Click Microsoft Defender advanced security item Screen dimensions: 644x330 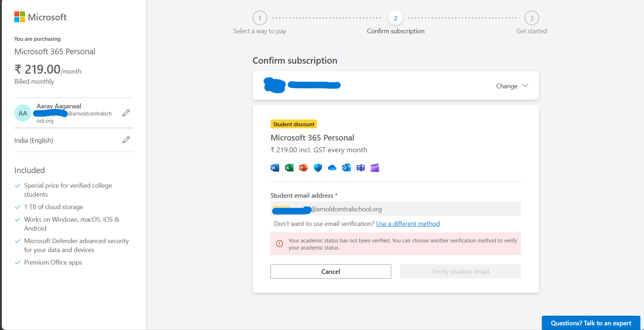pyautogui.click(x=76, y=245)
